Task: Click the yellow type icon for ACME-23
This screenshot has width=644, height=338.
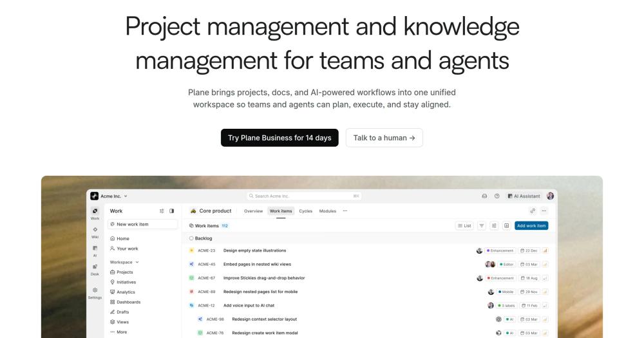Action: coord(191,250)
